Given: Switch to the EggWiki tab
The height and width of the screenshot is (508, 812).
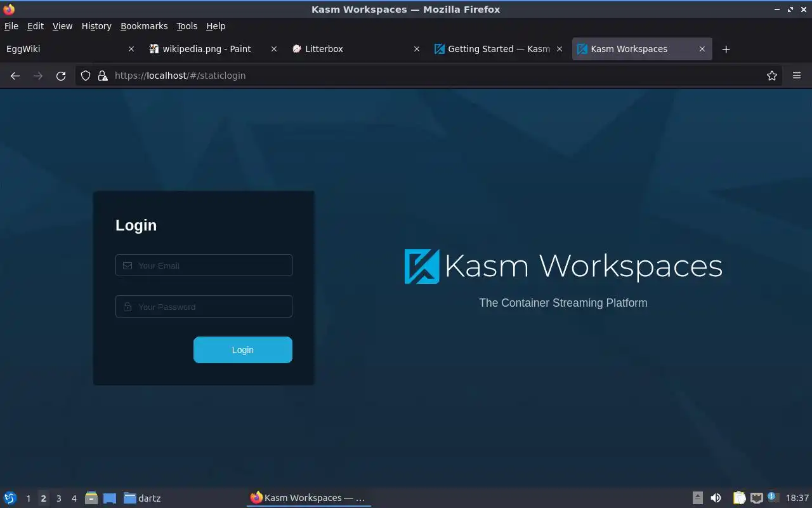Looking at the screenshot, I should 70,49.
